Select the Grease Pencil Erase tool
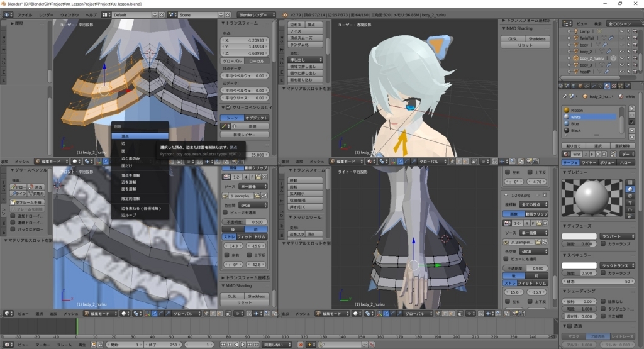Screen dimensions: 644x349 [x=36, y=187]
